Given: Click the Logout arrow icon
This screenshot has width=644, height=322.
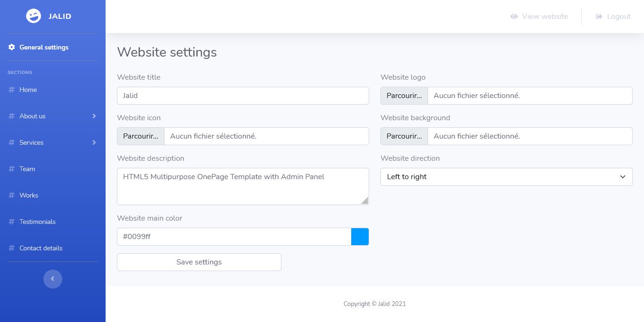Looking at the screenshot, I should [x=599, y=17].
